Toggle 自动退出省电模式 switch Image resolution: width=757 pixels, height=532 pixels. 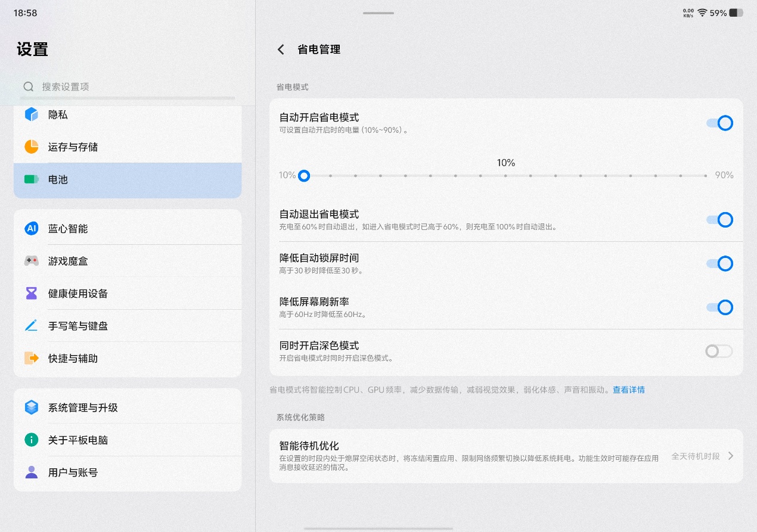click(x=719, y=220)
